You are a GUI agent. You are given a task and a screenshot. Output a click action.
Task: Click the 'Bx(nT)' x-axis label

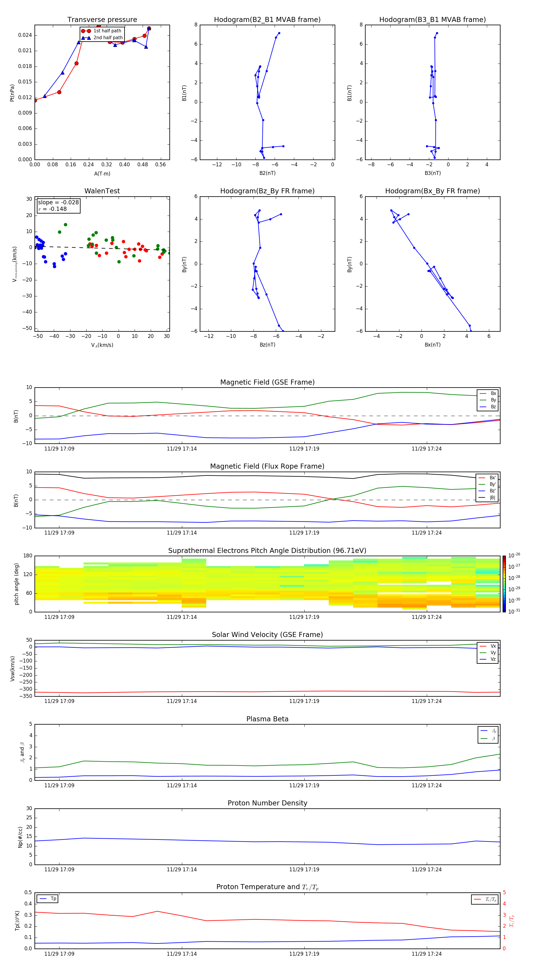pyautogui.click(x=432, y=345)
